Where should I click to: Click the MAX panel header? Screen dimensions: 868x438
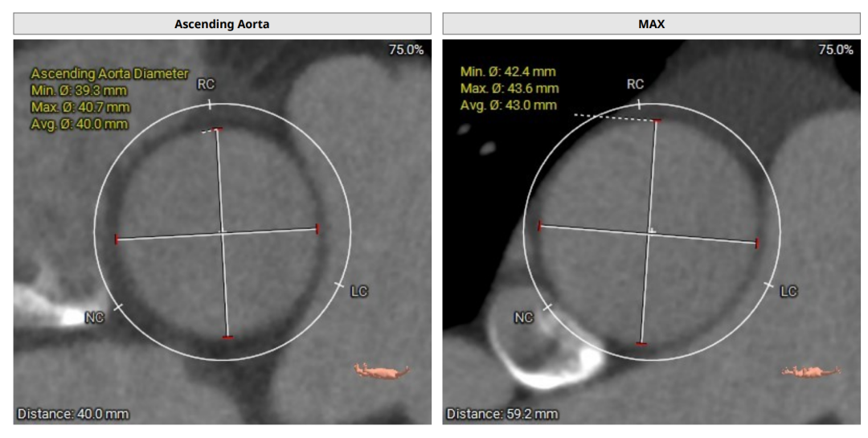tap(651, 24)
